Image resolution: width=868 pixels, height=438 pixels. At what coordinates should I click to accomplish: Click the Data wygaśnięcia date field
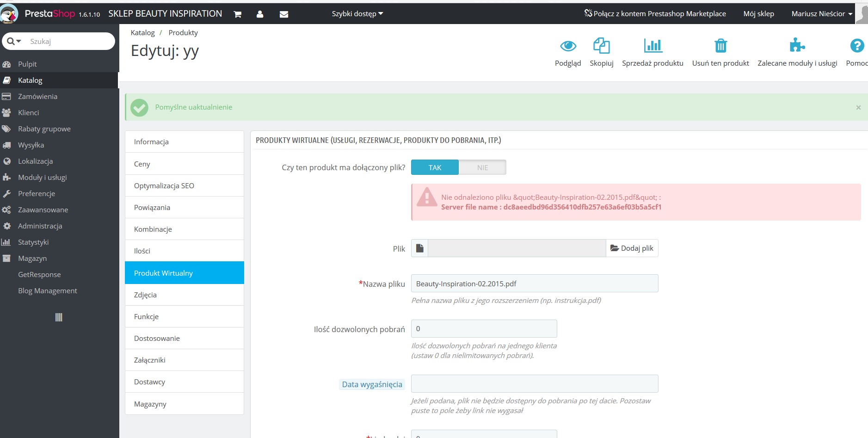click(x=535, y=384)
